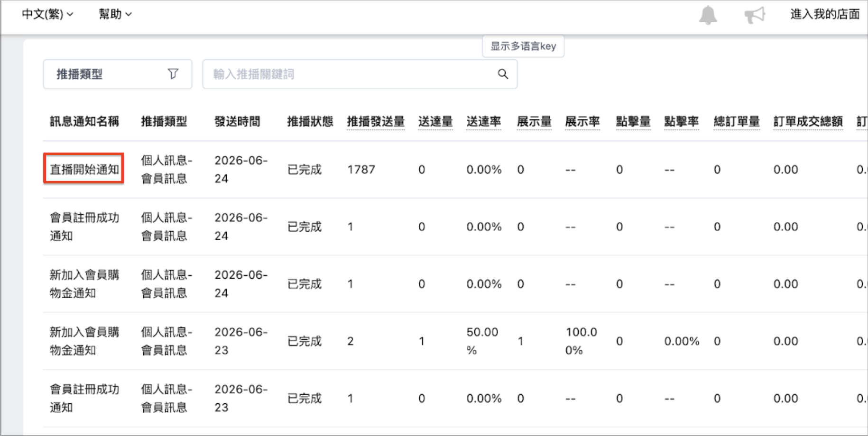Select 新加入會員購物金通知 row dated 2026-06-23

pos(455,341)
